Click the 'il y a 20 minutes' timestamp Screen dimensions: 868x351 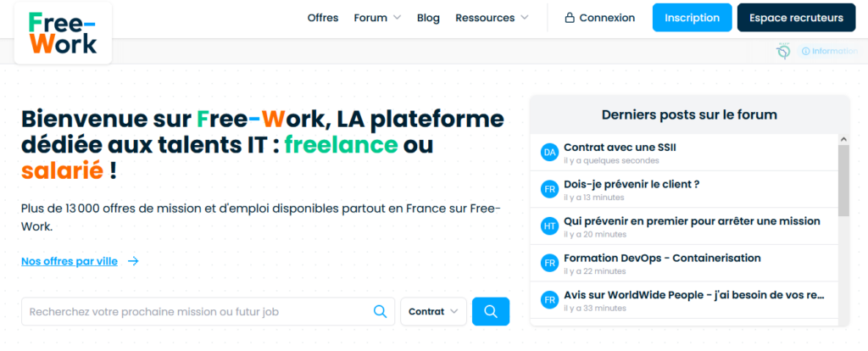tap(594, 235)
